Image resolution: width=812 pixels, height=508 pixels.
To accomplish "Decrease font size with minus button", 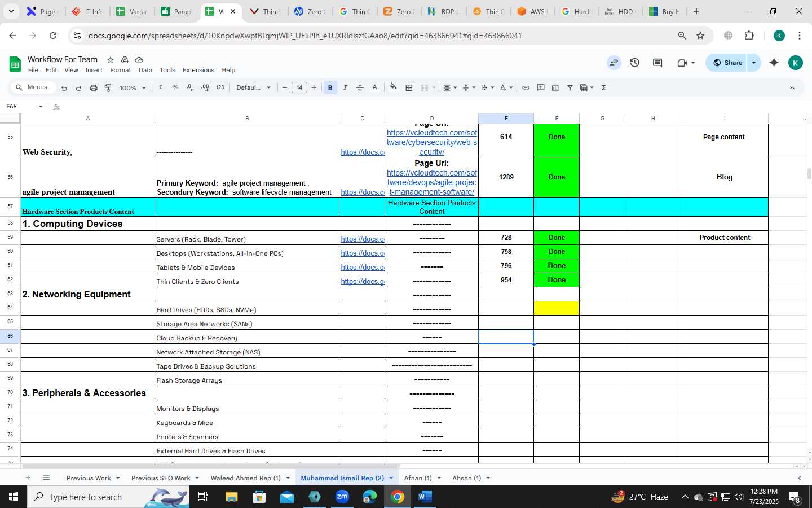I will [285, 87].
